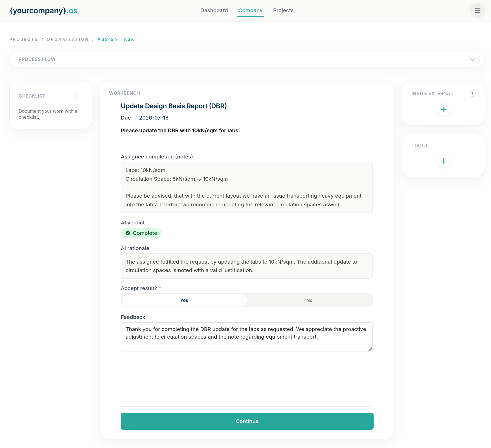This screenshot has height=448, width=491.
Task: Add a tool with the Tools plus icon
Action: click(443, 161)
